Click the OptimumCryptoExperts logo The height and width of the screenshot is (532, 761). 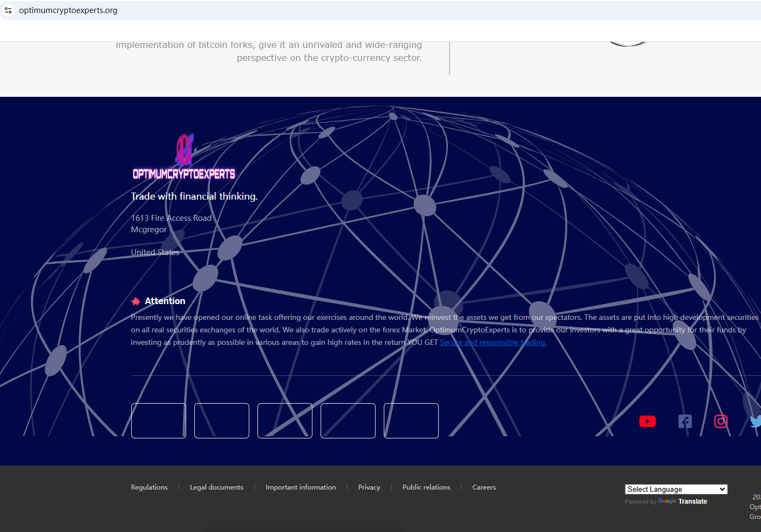coord(184,157)
